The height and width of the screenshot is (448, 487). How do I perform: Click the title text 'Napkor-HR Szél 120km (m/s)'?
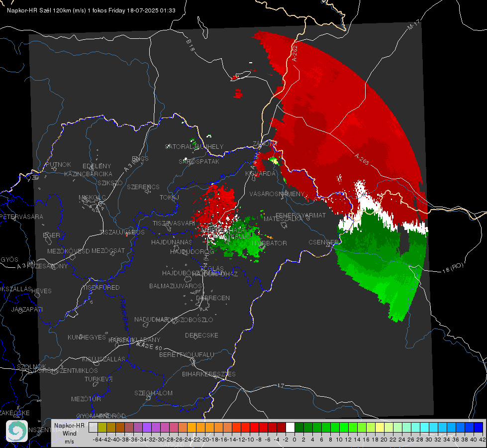[47, 10]
